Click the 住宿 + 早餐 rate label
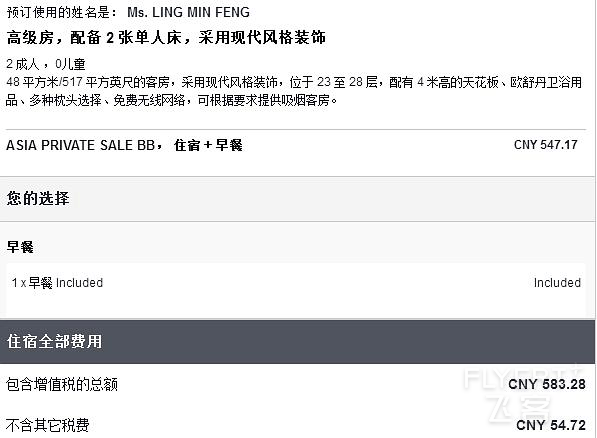 pos(208,145)
